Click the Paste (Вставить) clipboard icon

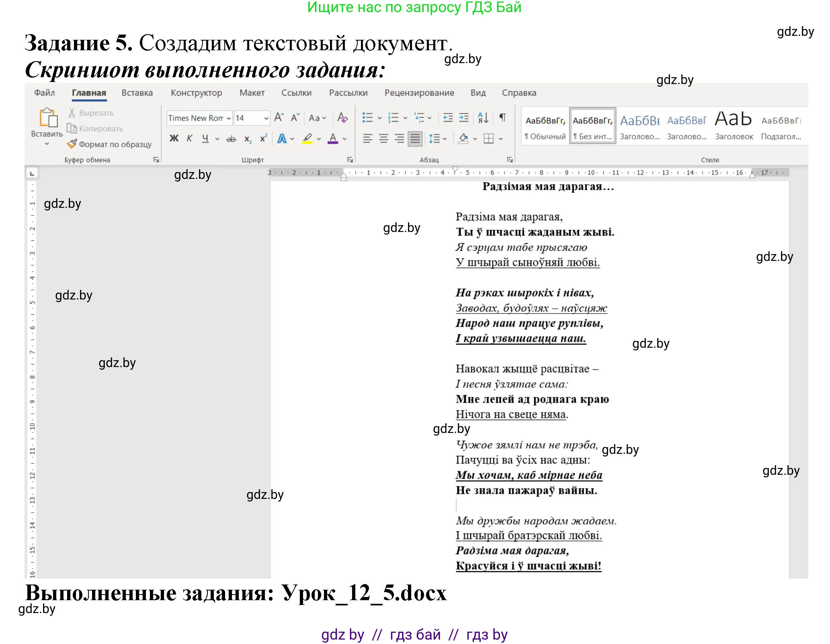click(48, 117)
